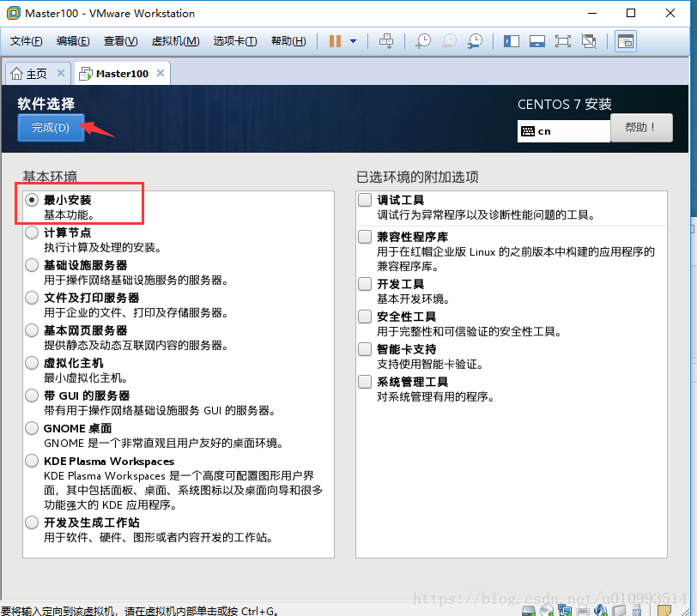697x616 pixels.
Task: Select the 开发及生成工作站 radio button
Action: click(32, 522)
